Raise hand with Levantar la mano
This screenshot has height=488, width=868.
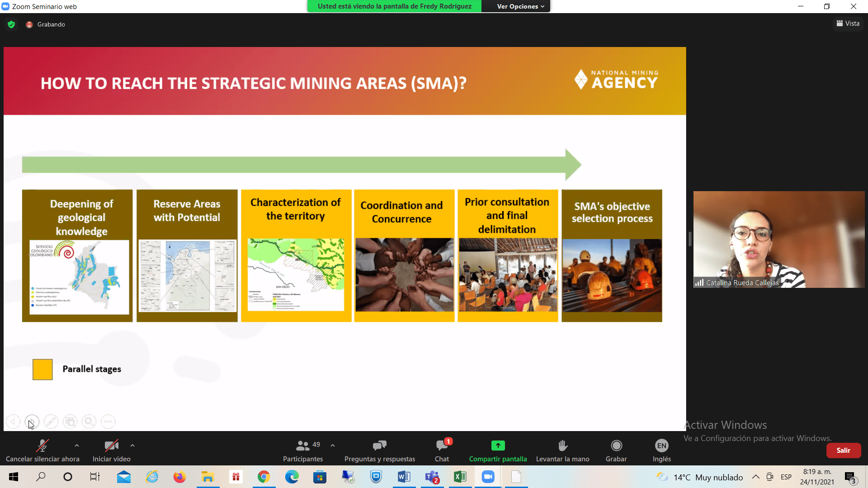coord(562,450)
